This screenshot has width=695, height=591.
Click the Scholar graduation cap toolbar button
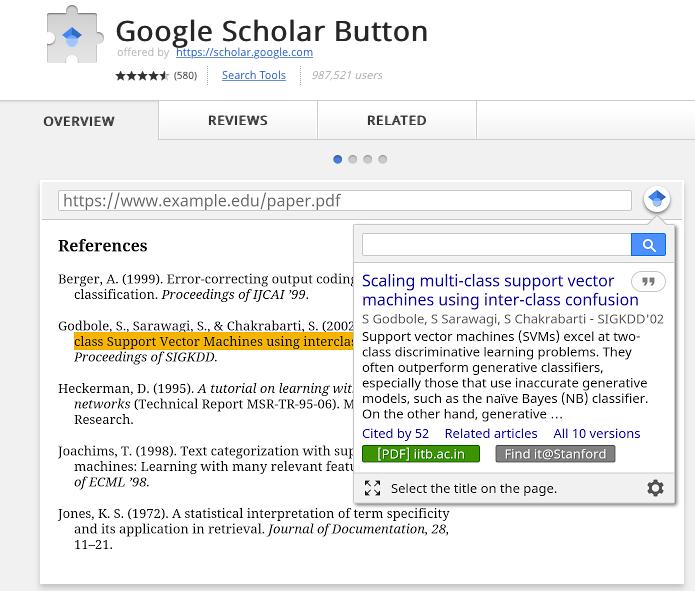[x=656, y=199]
